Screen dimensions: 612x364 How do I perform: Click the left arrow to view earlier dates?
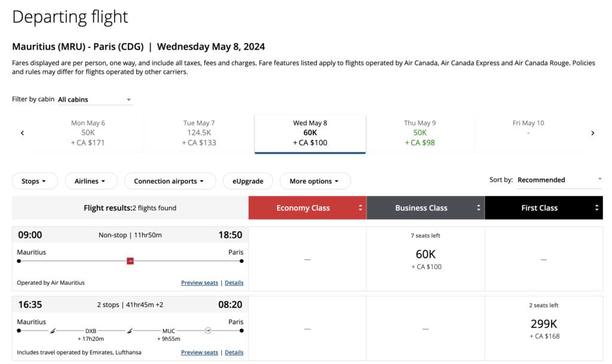coord(22,133)
